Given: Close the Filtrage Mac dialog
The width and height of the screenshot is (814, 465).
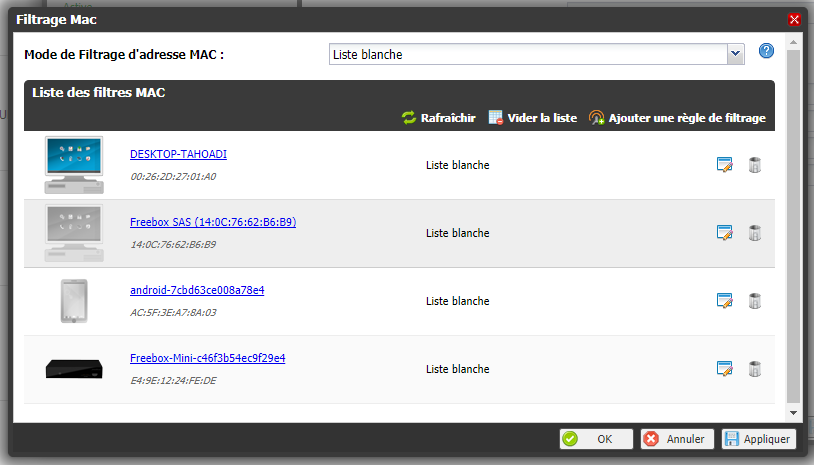Looking at the screenshot, I should (x=794, y=20).
